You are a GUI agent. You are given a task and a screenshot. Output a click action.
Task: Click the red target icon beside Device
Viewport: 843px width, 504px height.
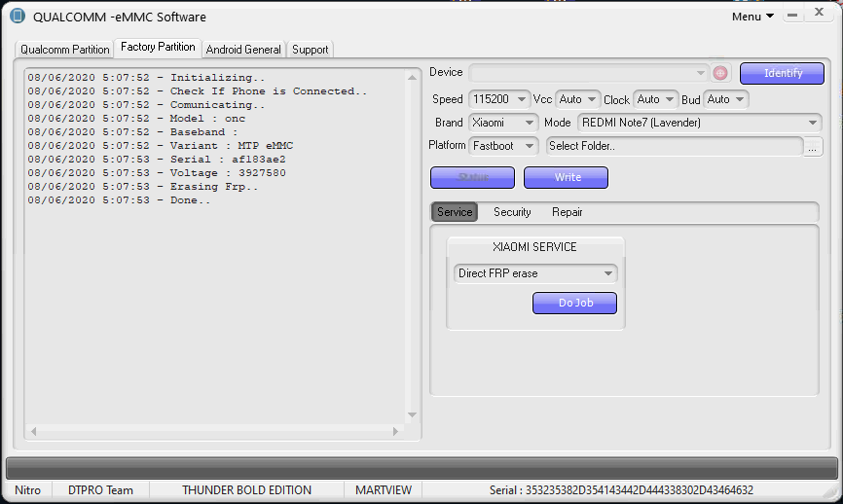[x=720, y=73]
